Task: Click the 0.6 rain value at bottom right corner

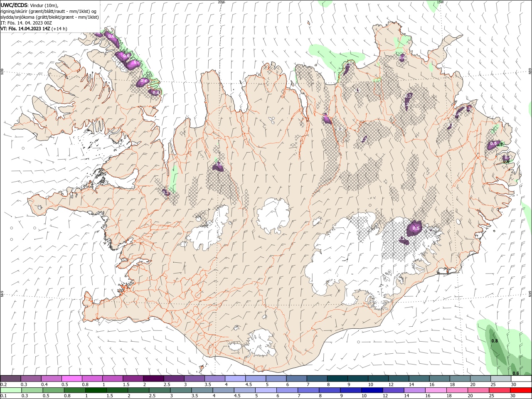Action: [516, 373]
